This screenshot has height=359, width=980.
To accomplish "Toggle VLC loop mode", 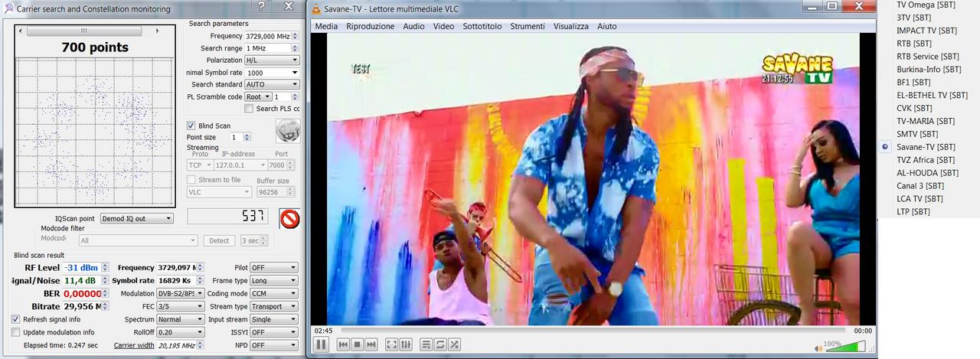I will tap(440, 344).
